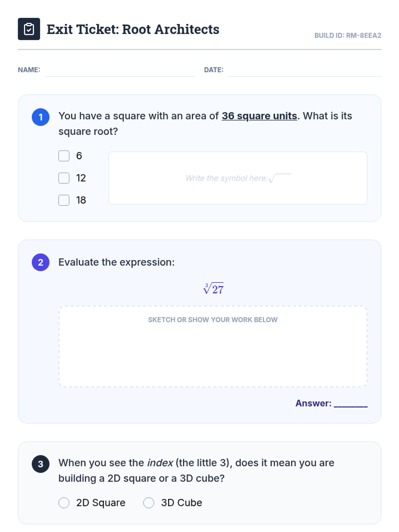This screenshot has height=532, width=399.
Task: Click the square root symbol placeholder
Action: (280, 178)
